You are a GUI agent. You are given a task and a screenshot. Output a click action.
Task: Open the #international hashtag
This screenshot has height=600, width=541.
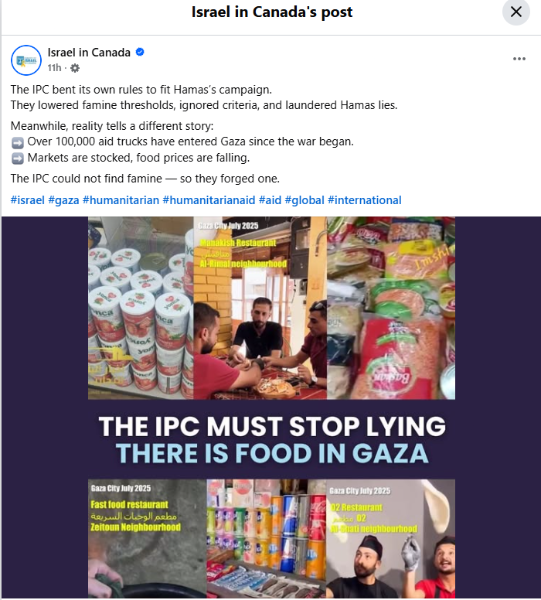point(365,200)
